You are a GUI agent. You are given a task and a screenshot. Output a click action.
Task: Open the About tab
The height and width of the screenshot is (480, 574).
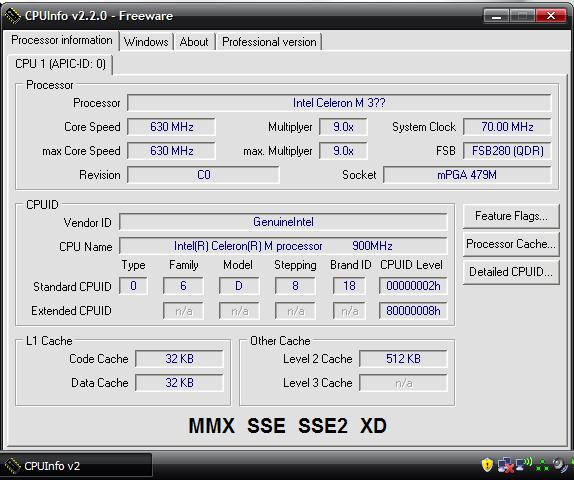tap(194, 42)
